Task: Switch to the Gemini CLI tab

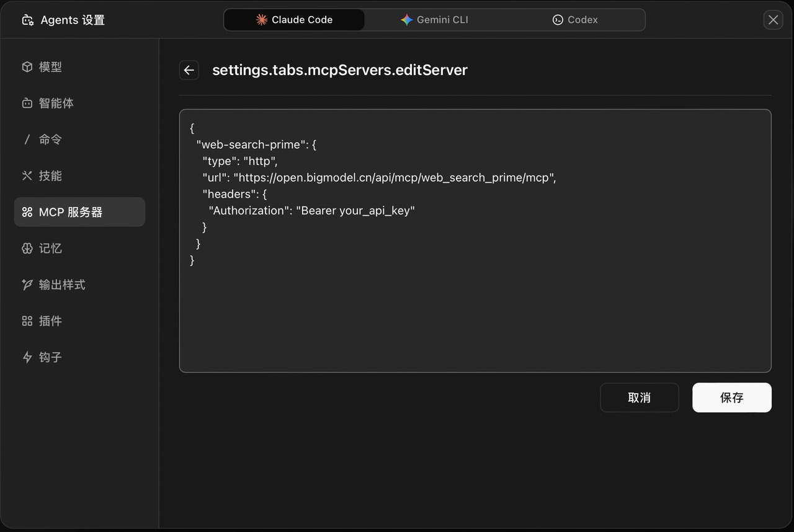Action: [434, 20]
